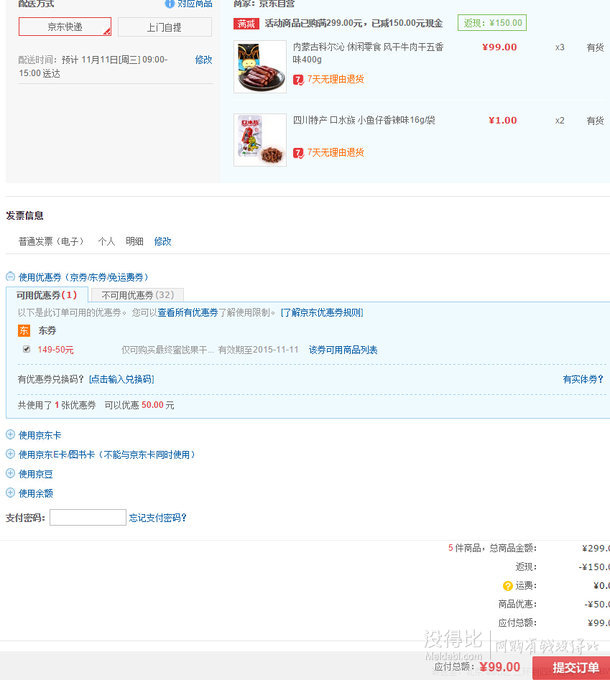
Task: Open 查看所有优惠券 link
Action: click(x=188, y=313)
